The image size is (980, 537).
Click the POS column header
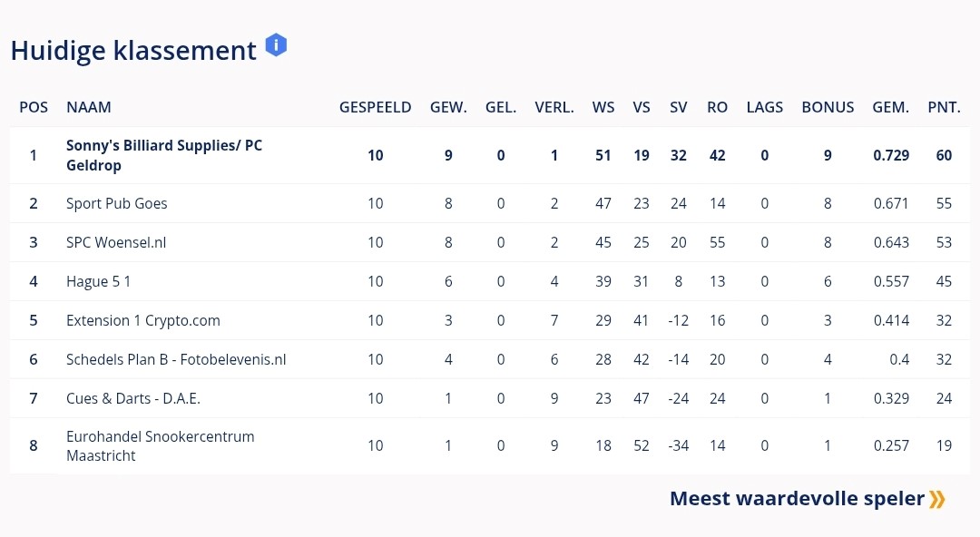click(x=34, y=108)
